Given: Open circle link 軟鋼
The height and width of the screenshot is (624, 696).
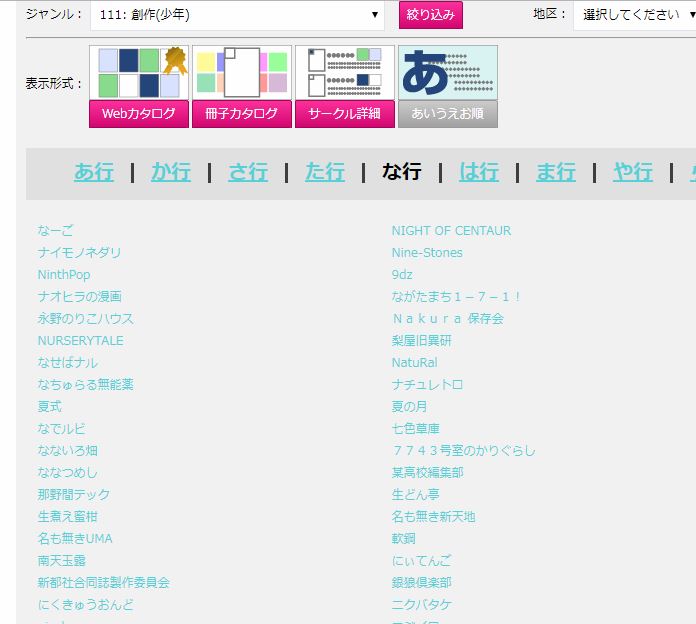Looking at the screenshot, I should pyautogui.click(x=403, y=539).
